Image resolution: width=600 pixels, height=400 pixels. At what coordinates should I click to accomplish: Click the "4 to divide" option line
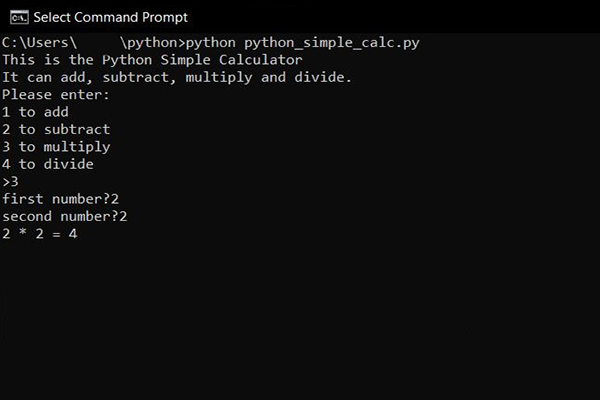click(x=48, y=164)
